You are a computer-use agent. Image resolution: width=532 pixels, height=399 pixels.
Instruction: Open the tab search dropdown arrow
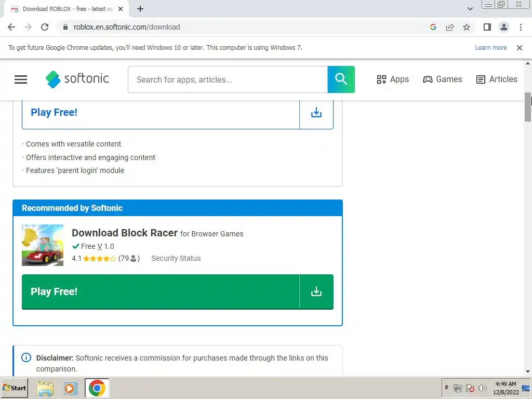point(470,9)
